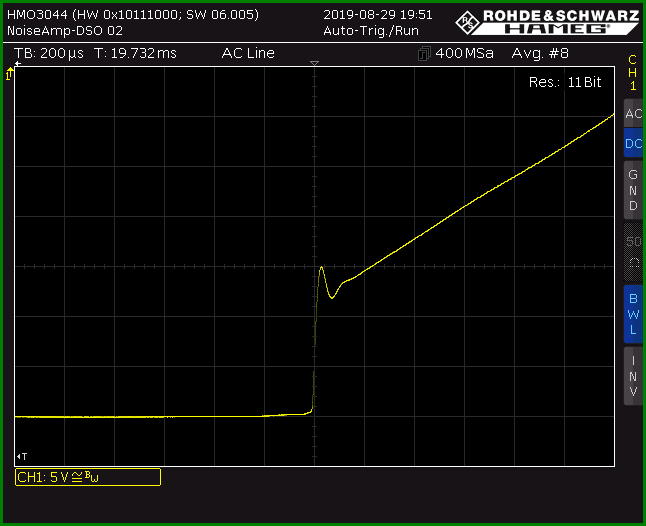This screenshot has width=646, height=526.
Task: Click the Avg. #8 acquisition mode label
Action: [540, 53]
